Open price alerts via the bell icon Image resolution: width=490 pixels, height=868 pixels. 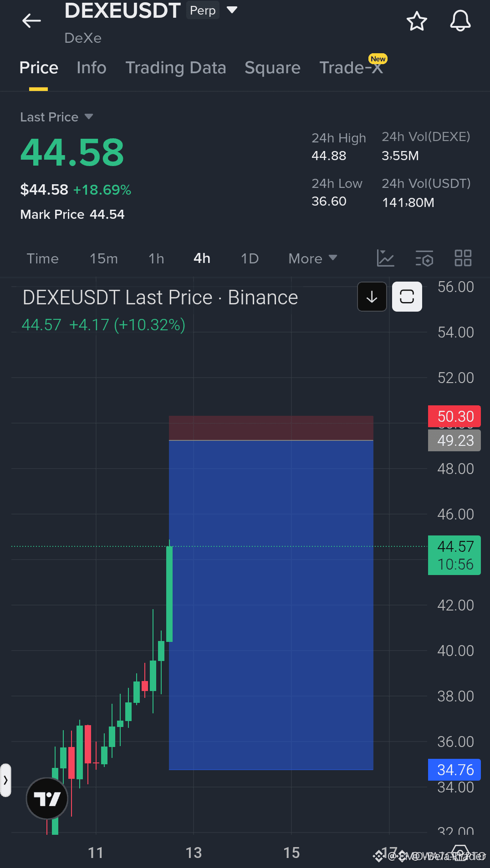point(460,21)
